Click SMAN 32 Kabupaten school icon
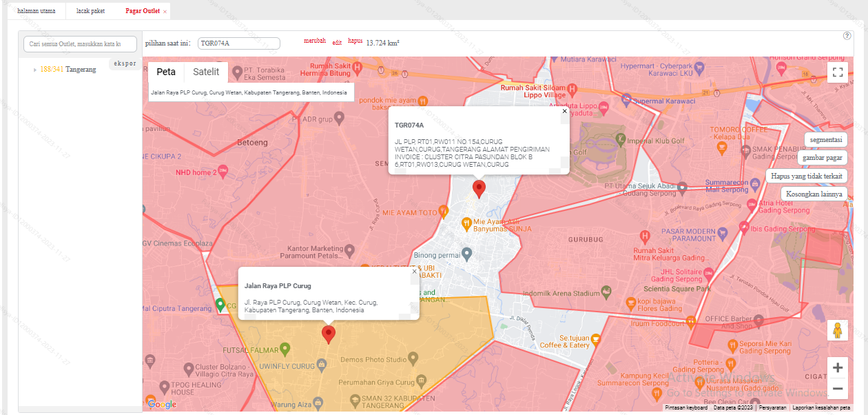 (354, 400)
